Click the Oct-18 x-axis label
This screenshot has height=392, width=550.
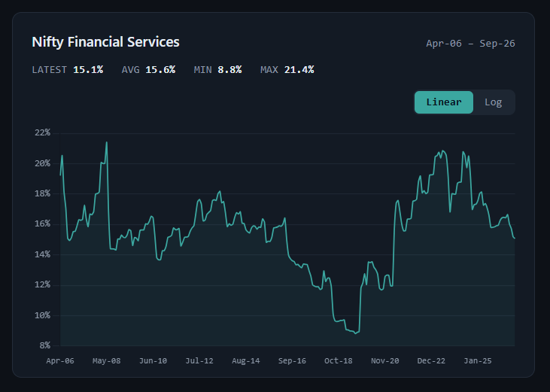pos(339,361)
